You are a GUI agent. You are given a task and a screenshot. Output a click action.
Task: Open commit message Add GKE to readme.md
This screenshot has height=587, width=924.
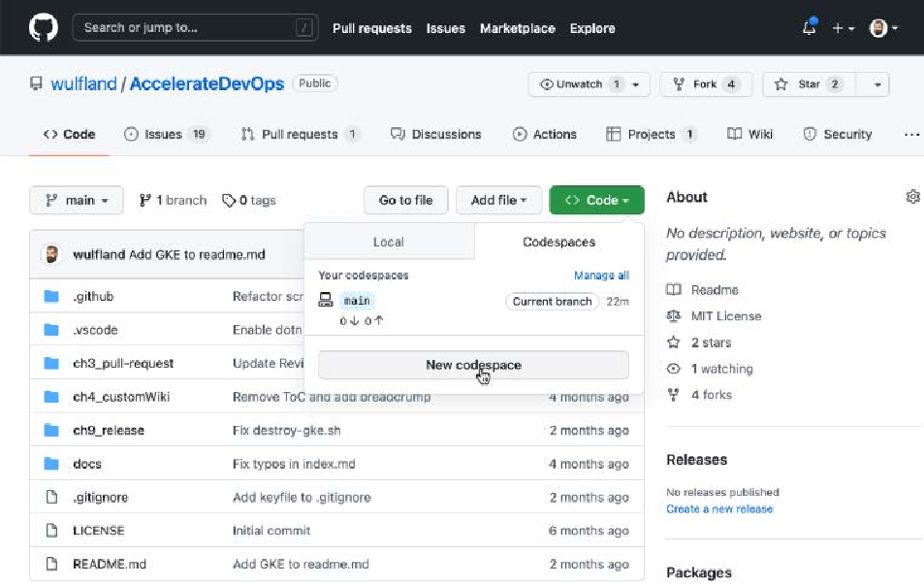[x=197, y=255]
